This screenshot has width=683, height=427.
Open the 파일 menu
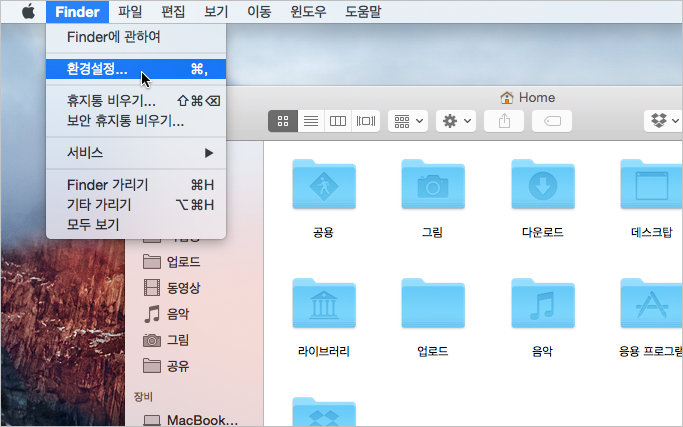click(x=130, y=12)
